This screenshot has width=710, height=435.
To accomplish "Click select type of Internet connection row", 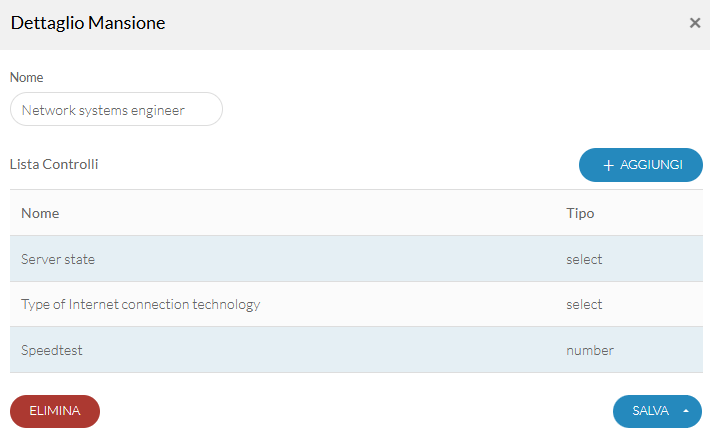I will point(584,304).
